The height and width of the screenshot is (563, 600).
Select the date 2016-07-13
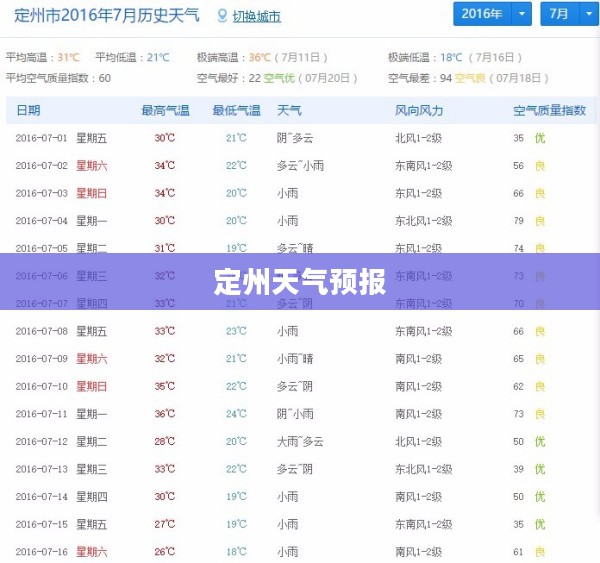[x=41, y=469]
